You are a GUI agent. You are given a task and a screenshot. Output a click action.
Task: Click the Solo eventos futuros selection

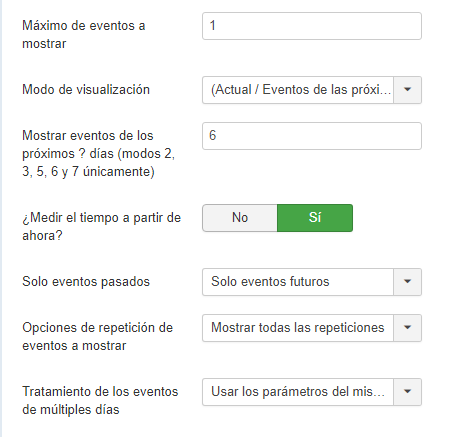click(x=298, y=282)
